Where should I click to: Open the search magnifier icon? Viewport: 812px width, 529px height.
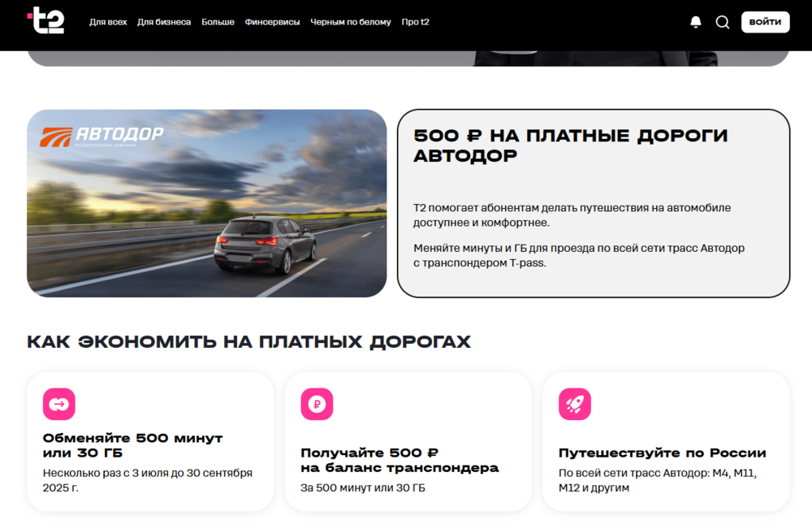click(723, 22)
